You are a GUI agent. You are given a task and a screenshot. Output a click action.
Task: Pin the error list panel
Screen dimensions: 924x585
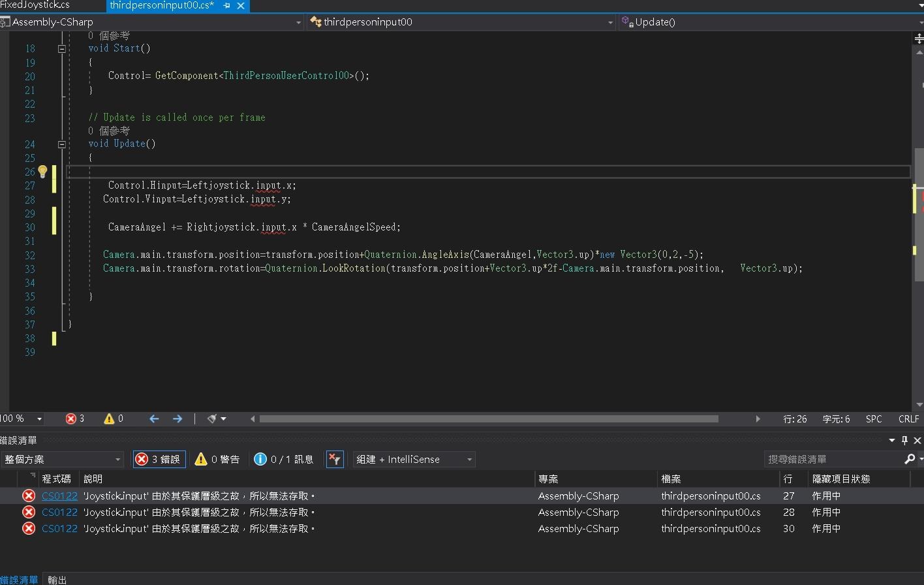[904, 440]
